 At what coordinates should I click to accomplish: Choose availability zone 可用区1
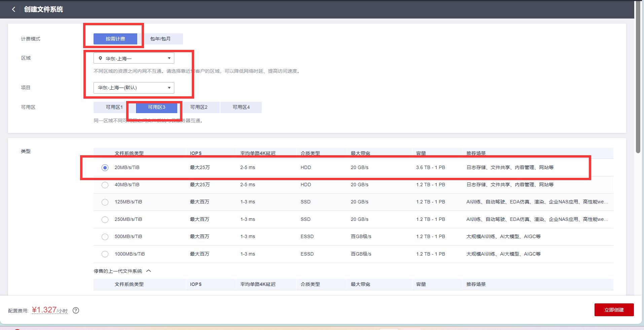[114, 107]
